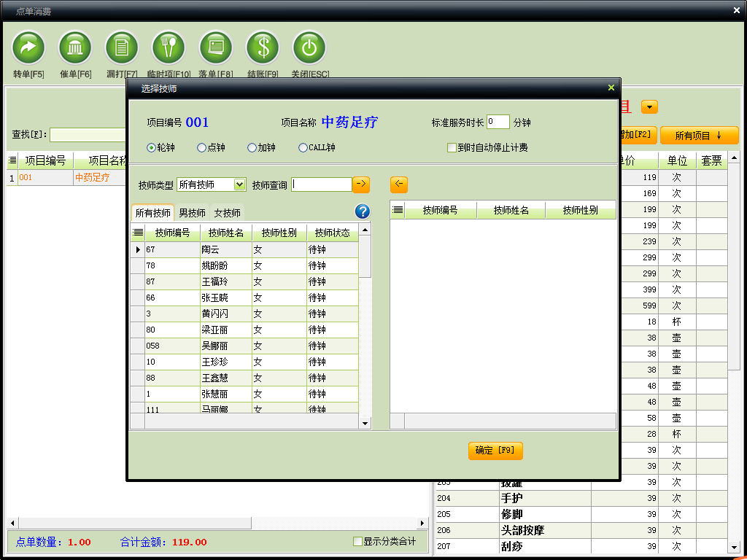Click the technician list scroll down arrow
This screenshot has height=560, width=747.
[365, 424]
